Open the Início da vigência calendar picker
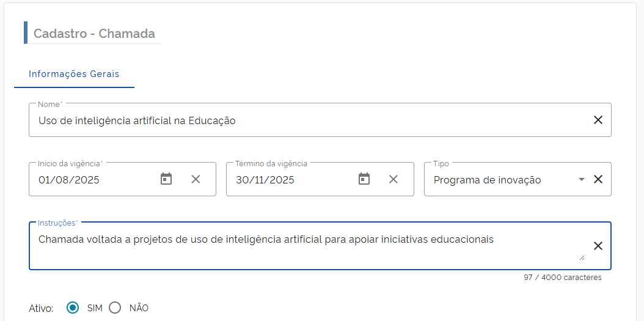644x321 pixels. click(x=166, y=179)
